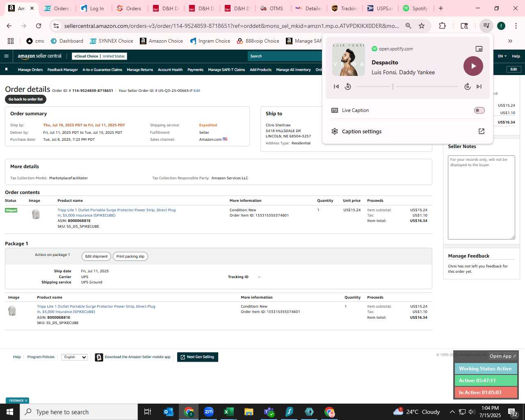The width and height of the screenshot is (525, 420).
Task: Open picture-in-picture for Spotify media
Action: coord(479,49)
